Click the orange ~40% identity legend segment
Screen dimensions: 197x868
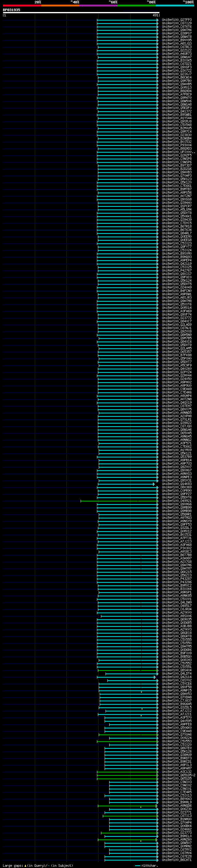pyautogui.click(x=60, y=6)
